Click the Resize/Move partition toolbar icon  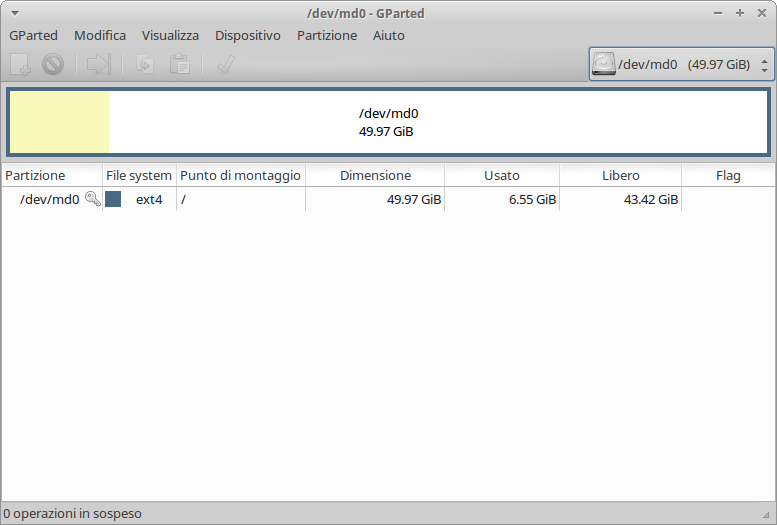coord(98,65)
